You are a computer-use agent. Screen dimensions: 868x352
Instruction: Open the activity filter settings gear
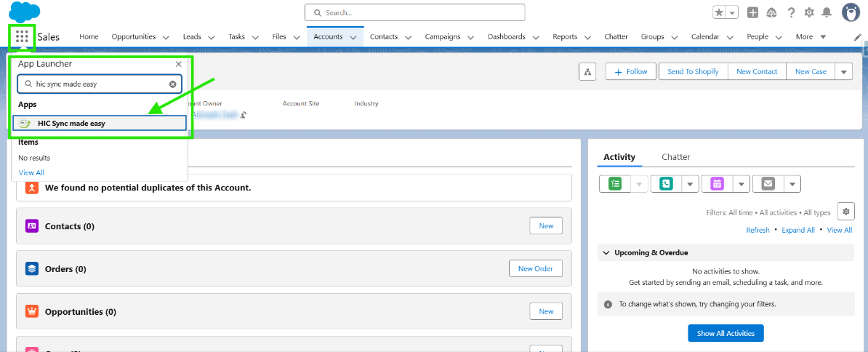coord(845,212)
